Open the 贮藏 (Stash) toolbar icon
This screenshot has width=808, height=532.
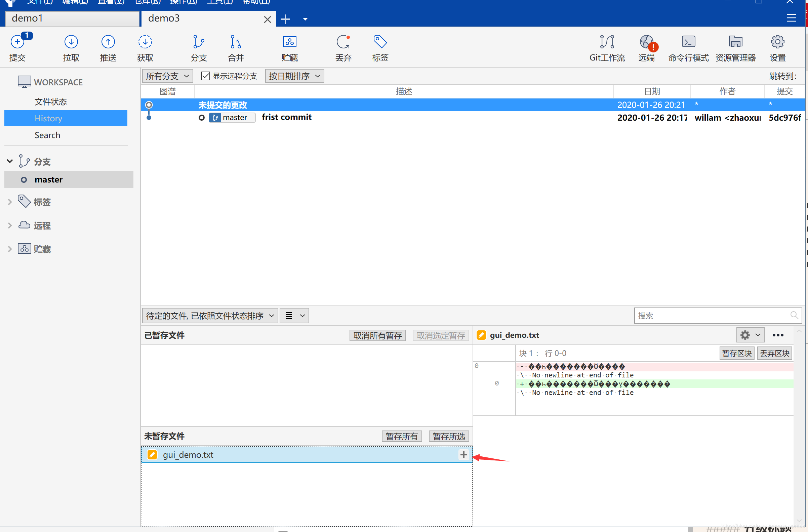coord(289,42)
